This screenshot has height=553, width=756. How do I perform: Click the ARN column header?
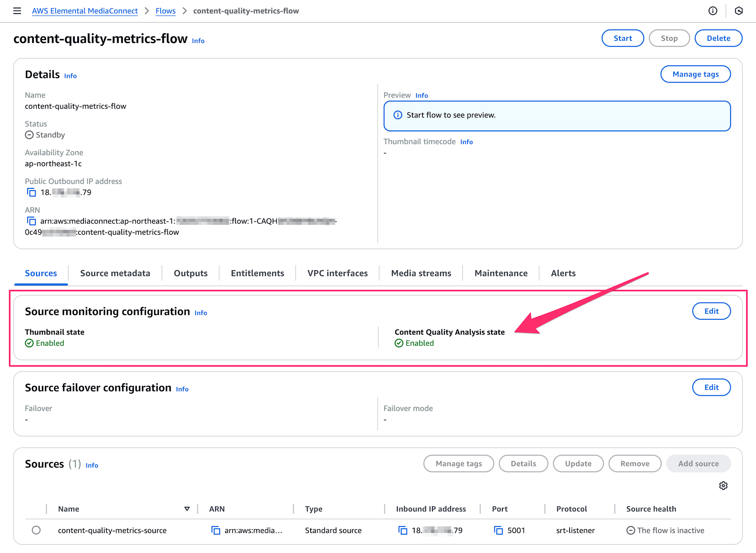pos(217,509)
